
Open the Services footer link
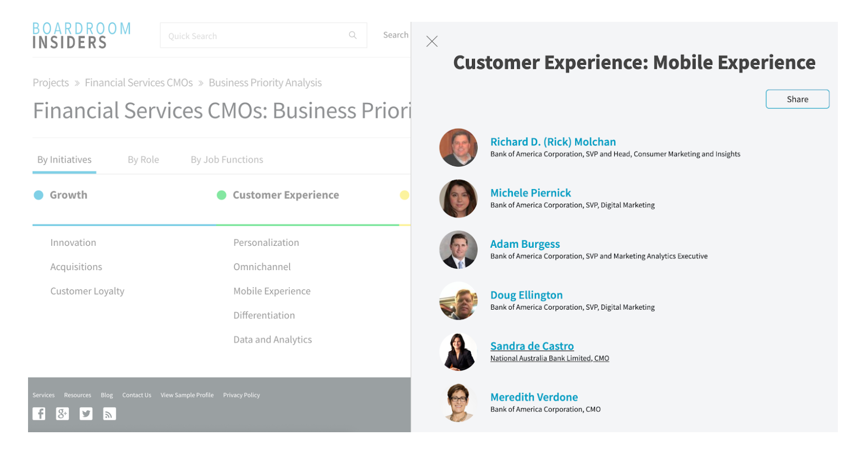(x=44, y=395)
